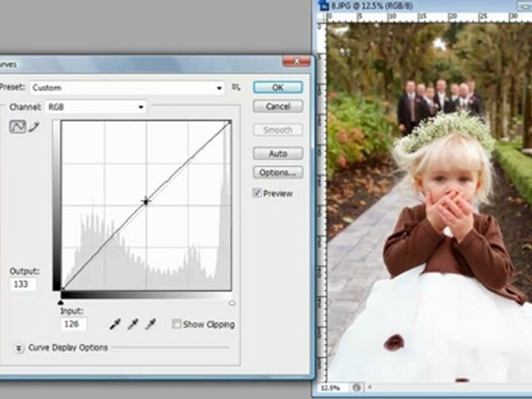The image size is (532, 399).
Task: Click the white point input slider
Action: point(232,303)
